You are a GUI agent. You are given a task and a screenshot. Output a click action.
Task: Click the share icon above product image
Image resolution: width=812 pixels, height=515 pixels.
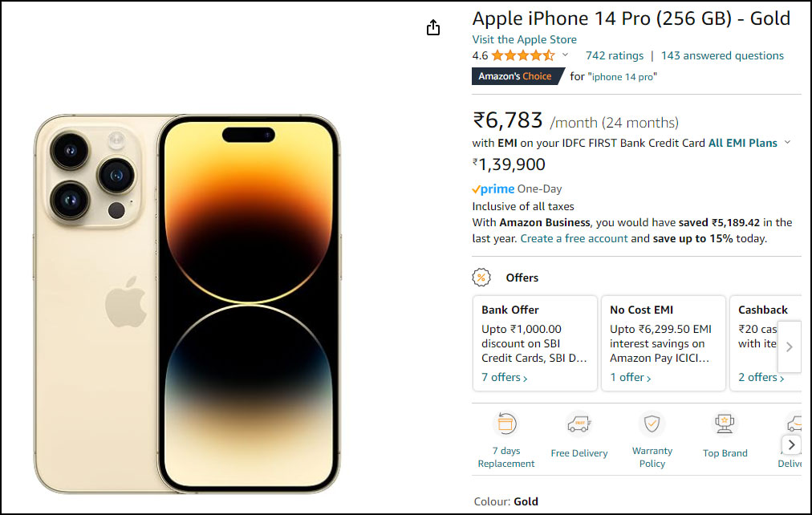tap(433, 28)
